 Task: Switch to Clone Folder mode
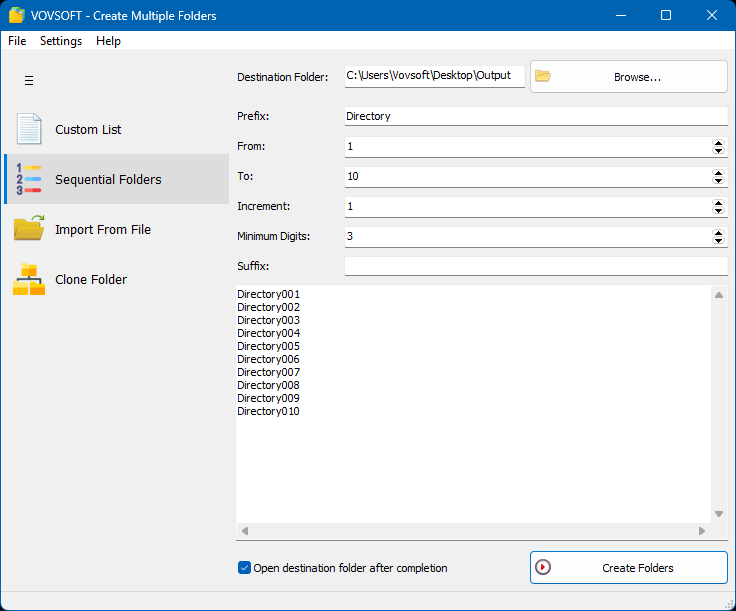[x=116, y=279]
